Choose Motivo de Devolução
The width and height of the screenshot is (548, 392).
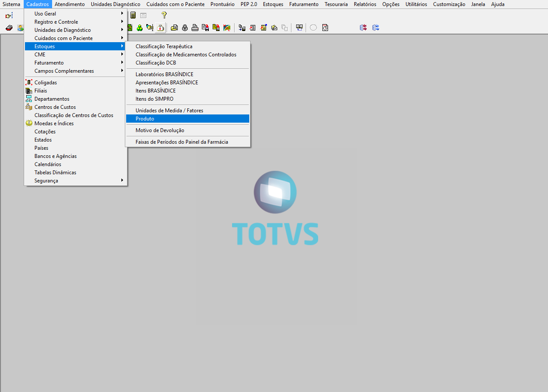(188, 130)
